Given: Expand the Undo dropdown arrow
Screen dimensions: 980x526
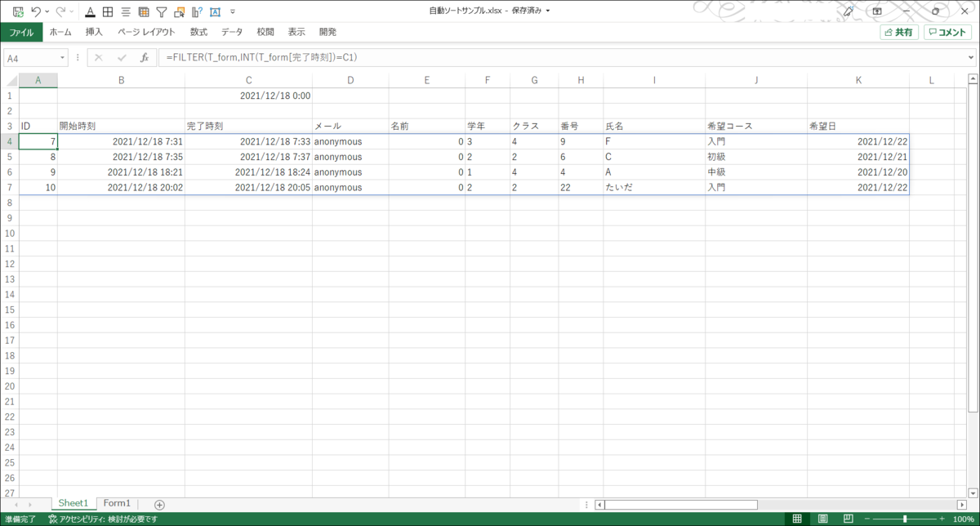Looking at the screenshot, I should coord(47,11).
